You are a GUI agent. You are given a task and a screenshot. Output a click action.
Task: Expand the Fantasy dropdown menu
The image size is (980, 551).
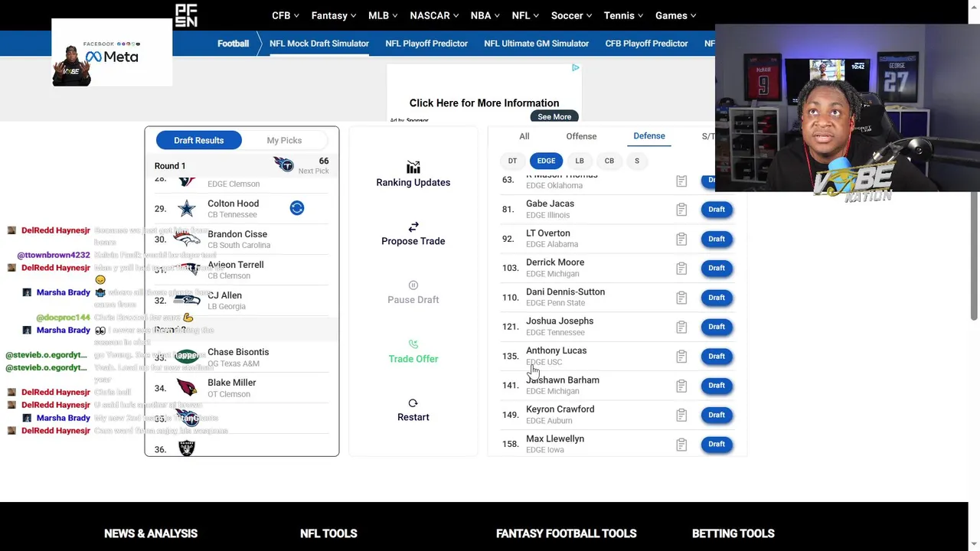coord(333,15)
